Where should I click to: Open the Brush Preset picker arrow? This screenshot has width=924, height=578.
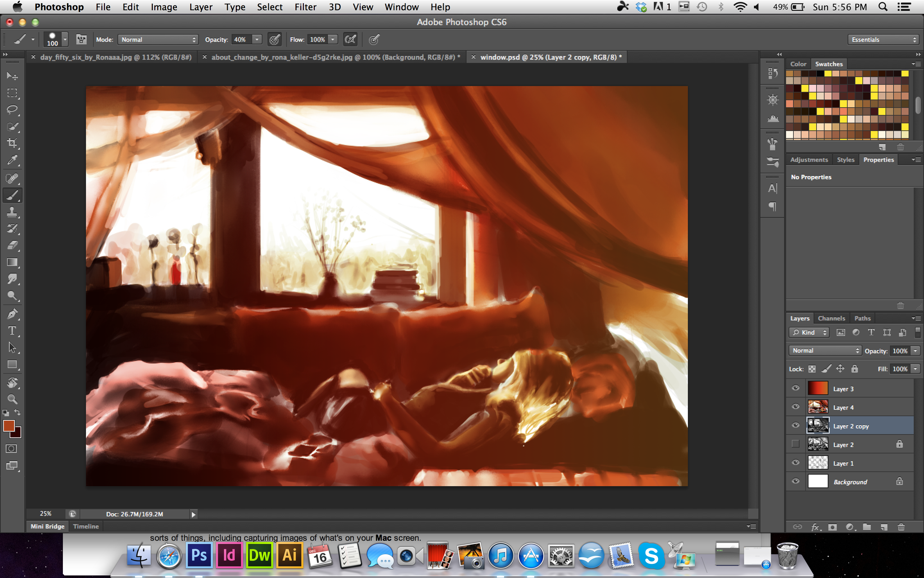[x=65, y=39]
